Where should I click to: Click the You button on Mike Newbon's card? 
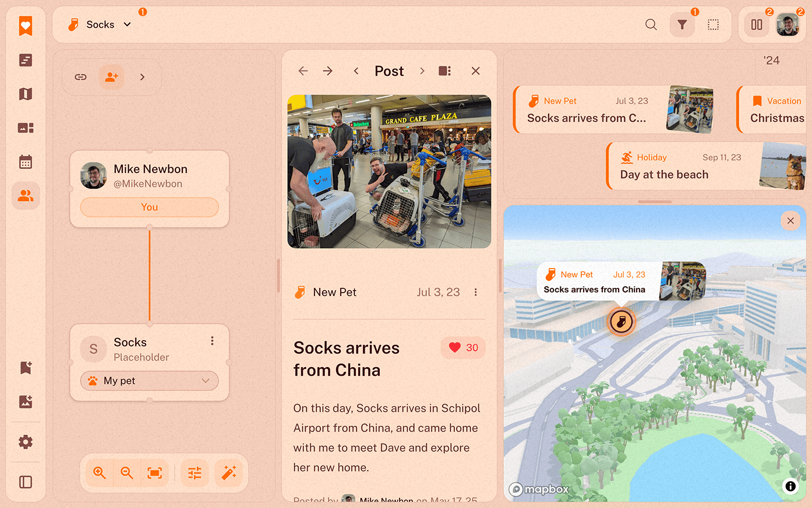(149, 207)
